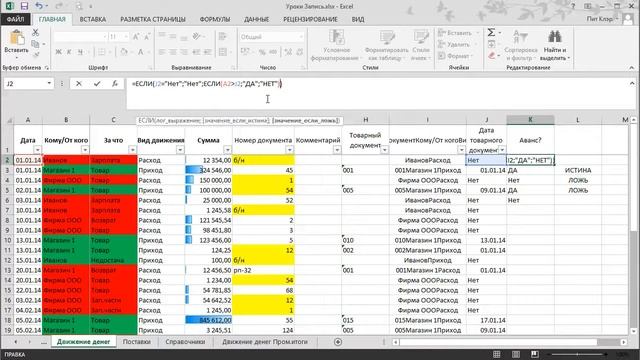Click the Excel application icon
This screenshot has width=640, height=360.
(x=9, y=6)
